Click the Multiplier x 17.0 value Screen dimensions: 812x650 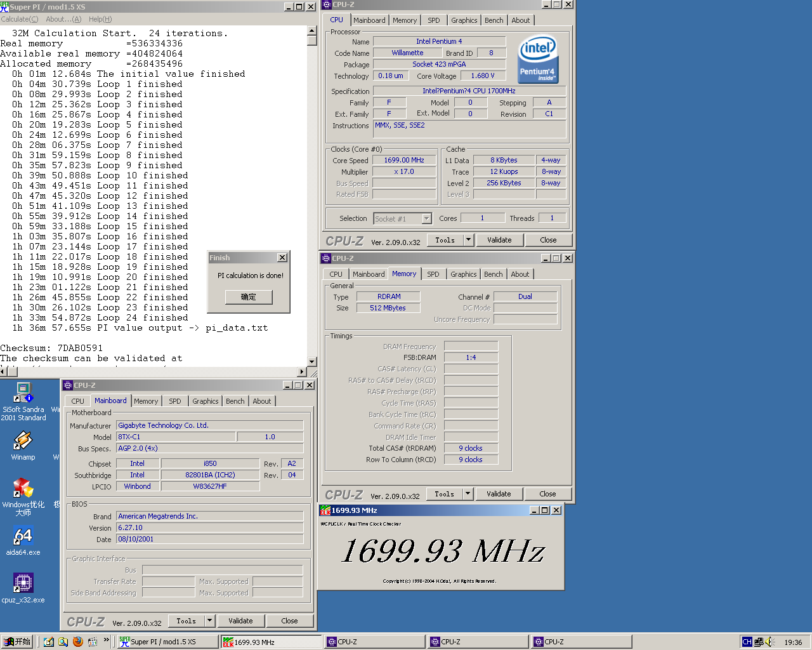pyautogui.click(x=404, y=171)
